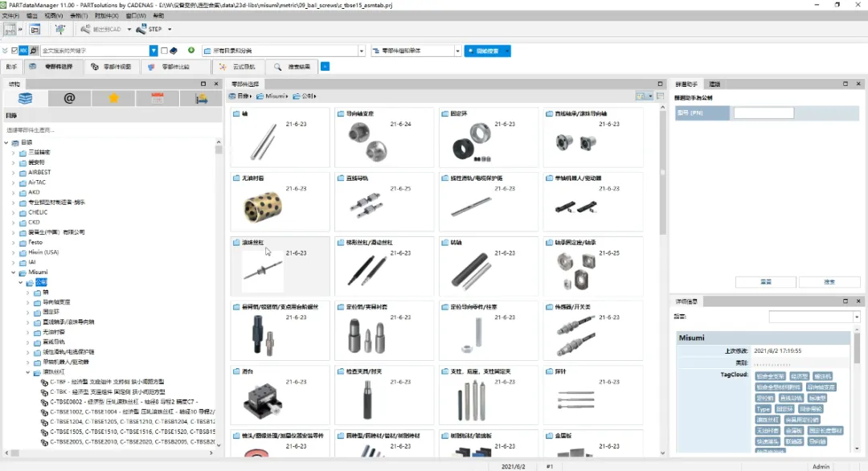Click the Type tag in TagCloud
The image size is (868, 471).
click(x=763, y=409)
